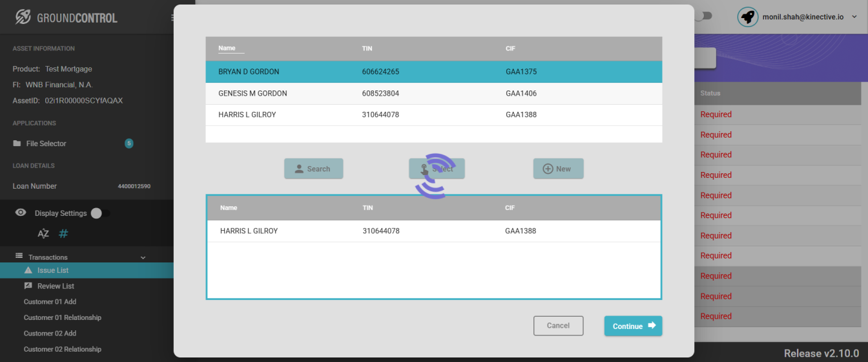This screenshot has height=362, width=868.
Task: Open Customer 02 Relationship transaction
Action: click(63, 349)
